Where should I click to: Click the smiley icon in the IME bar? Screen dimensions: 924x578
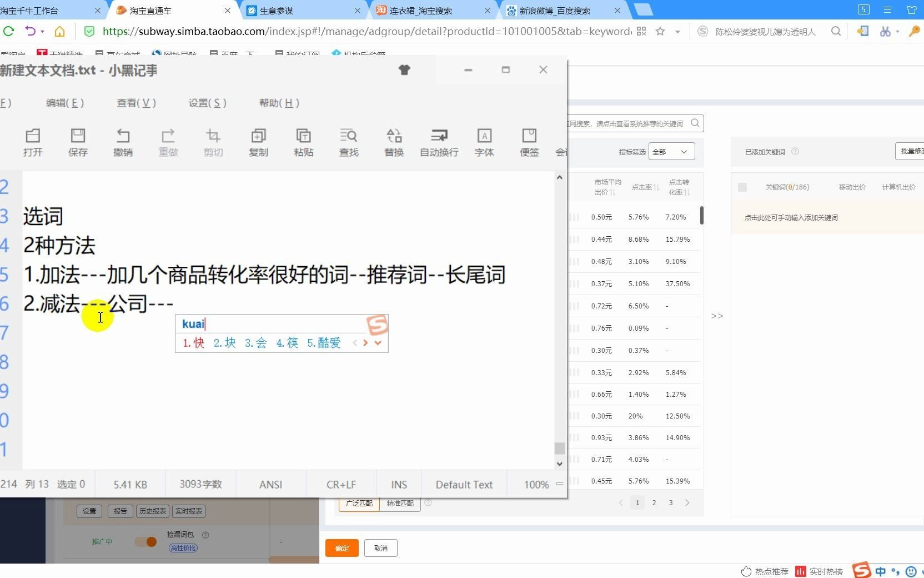tap(911, 571)
